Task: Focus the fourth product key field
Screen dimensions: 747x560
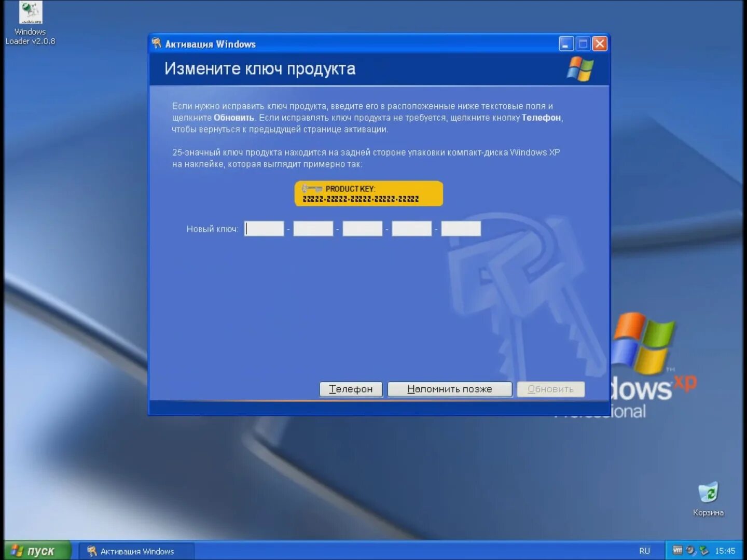Action: pyautogui.click(x=412, y=229)
